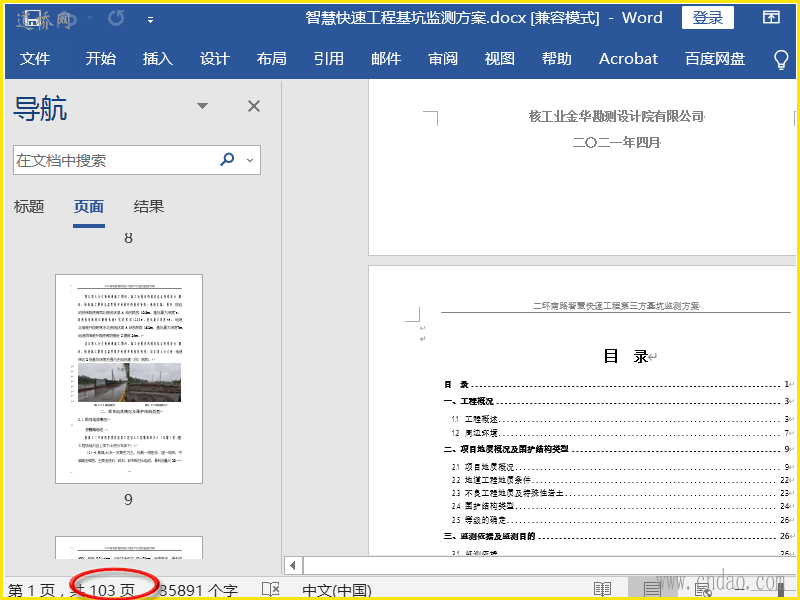Close the 导航 navigation pane
The height and width of the screenshot is (600, 800).
tap(254, 106)
